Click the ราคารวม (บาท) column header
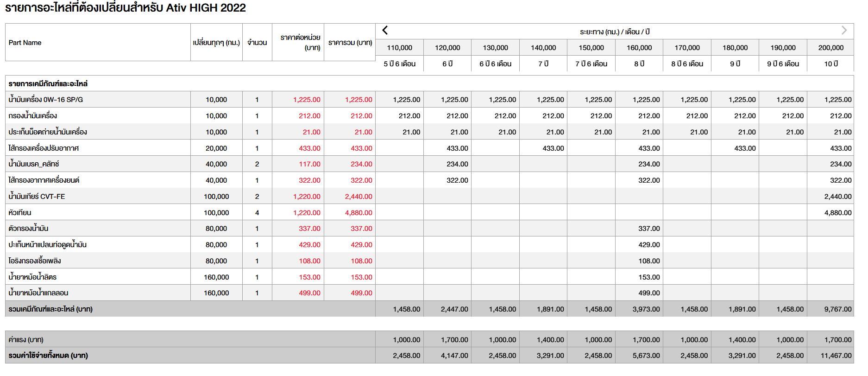 pos(350,43)
